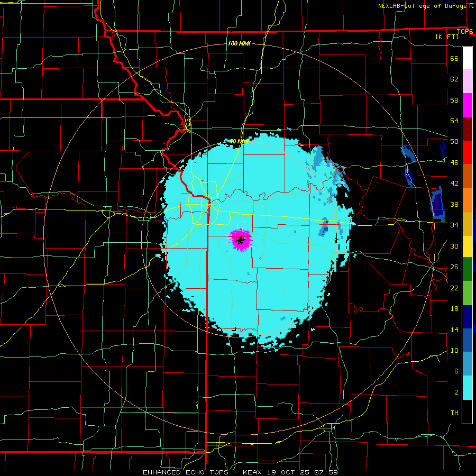Select the 18 scale label

[454, 309]
